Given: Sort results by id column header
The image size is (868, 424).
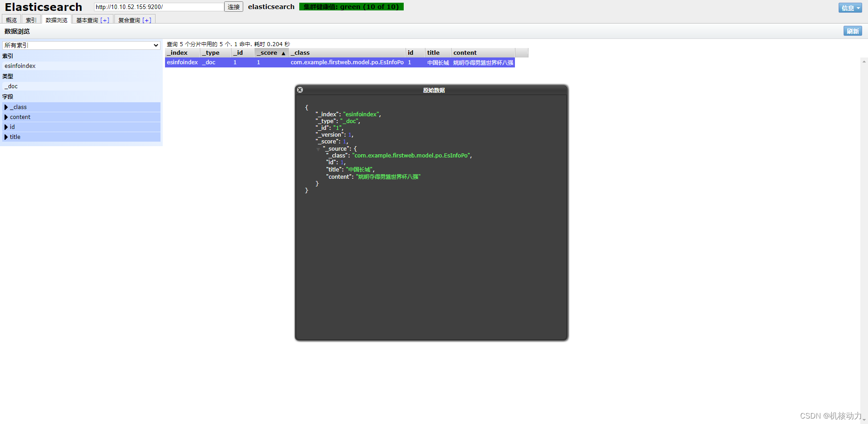Looking at the screenshot, I should (415, 53).
